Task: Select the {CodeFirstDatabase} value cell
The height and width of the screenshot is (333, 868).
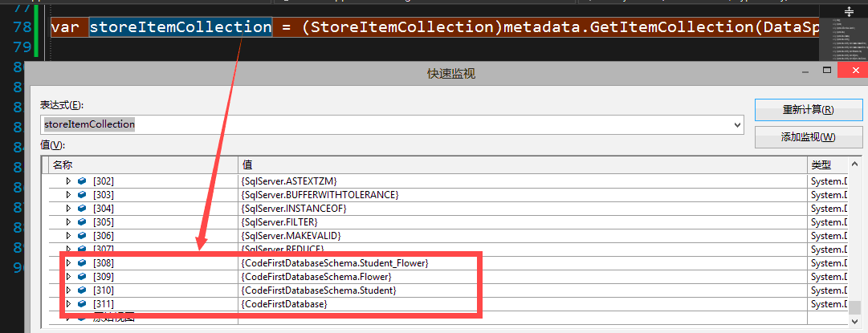Action: click(523, 303)
